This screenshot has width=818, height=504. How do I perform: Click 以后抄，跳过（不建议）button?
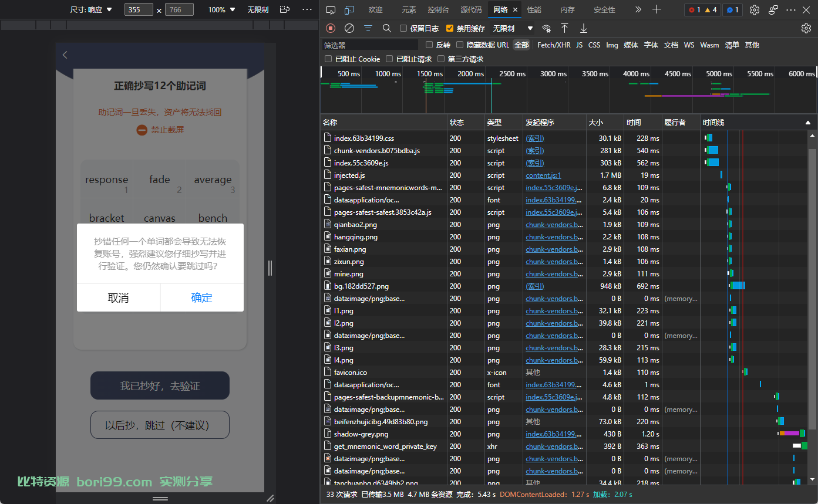pyautogui.click(x=160, y=425)
